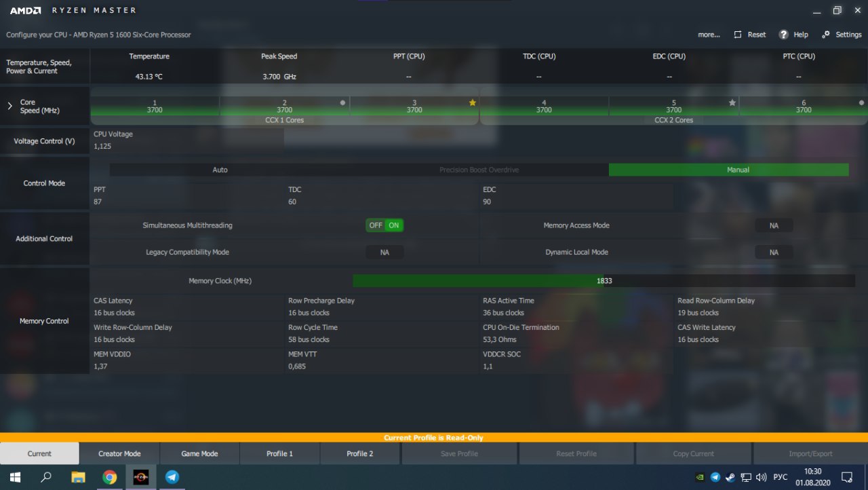Open Windows Start menu
The width and height of the screenshot is (868, 490).
tap(15, 477)
